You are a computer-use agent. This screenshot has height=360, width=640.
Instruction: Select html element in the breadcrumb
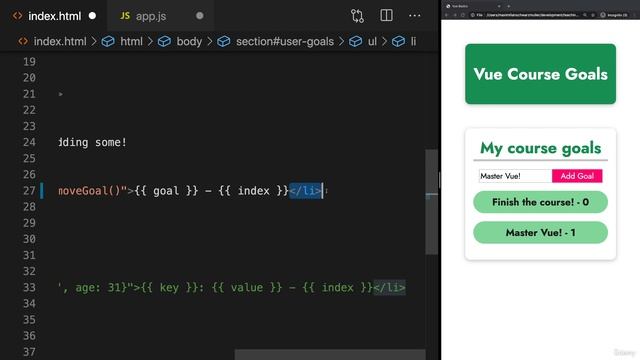131,42
